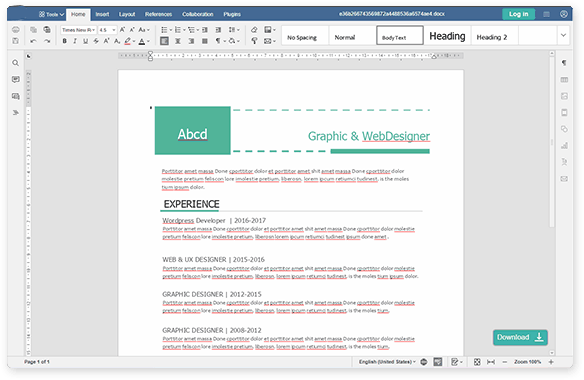584x380 pixels.
Task: Apply the Heading 2 style
Action: pyautogui.click(x=495, y=36)
